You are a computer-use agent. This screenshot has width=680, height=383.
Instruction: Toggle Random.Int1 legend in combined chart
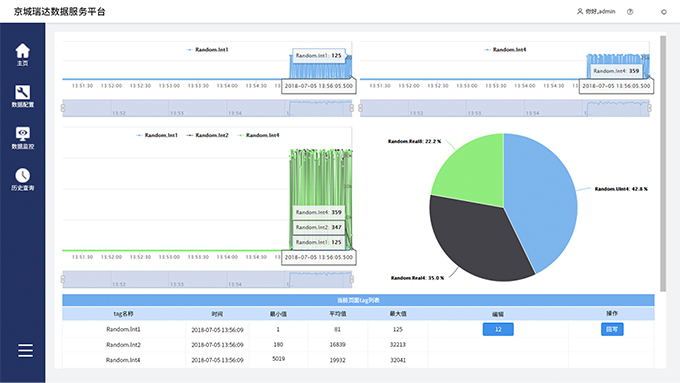157,135
